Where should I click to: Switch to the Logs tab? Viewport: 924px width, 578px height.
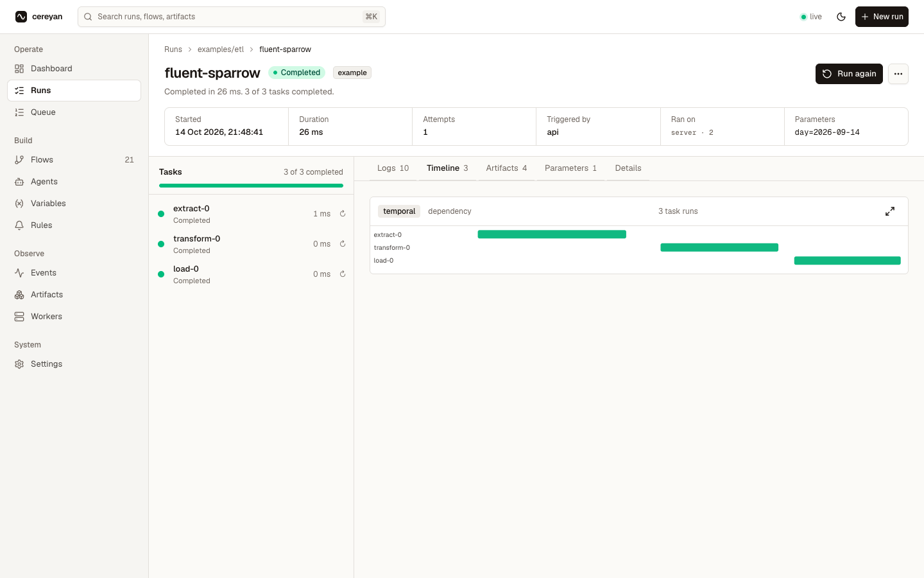(x=393, y=168)
